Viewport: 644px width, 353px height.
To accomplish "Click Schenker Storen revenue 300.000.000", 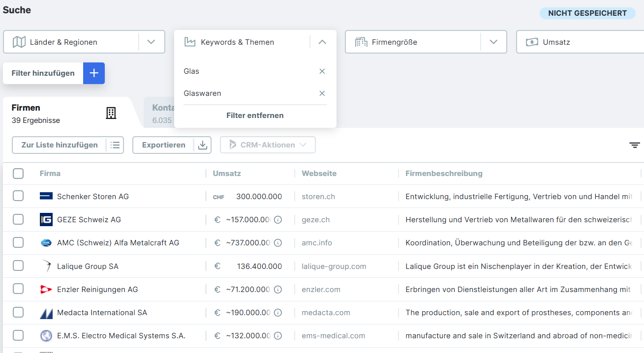I will [259, 197].
